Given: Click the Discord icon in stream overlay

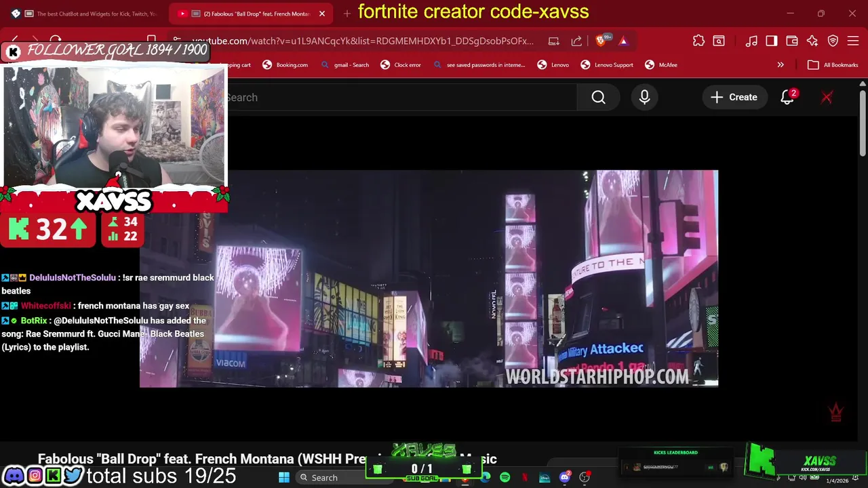Looking at the screenshot, I should click(x=14, y=476).
